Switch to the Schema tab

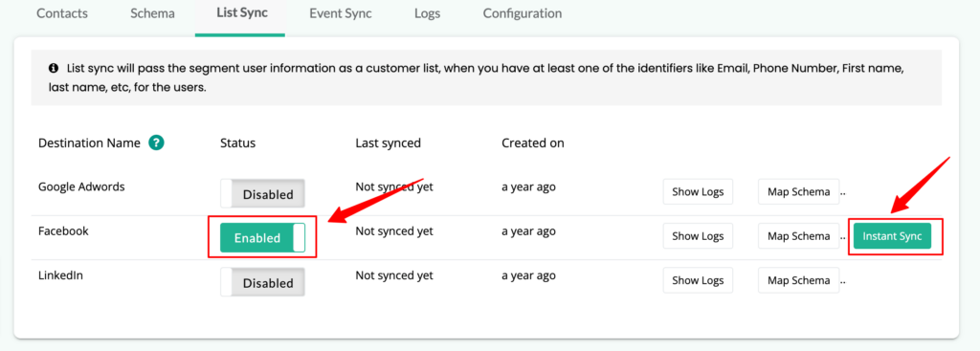152,13
